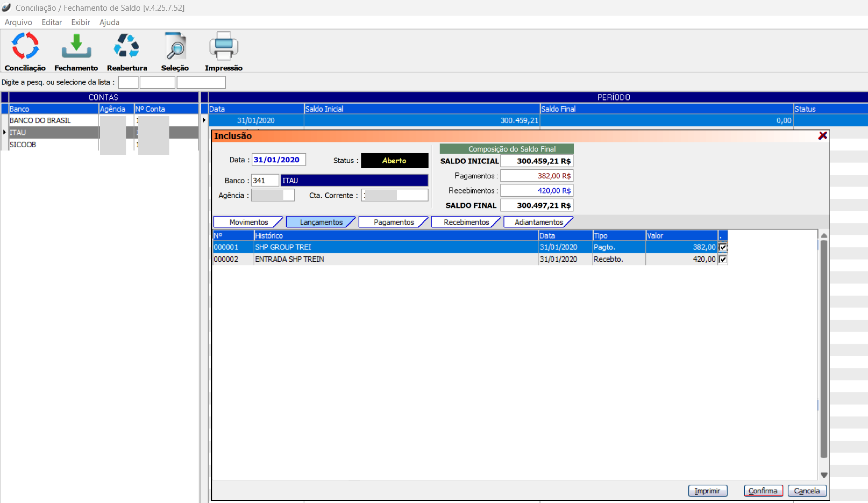Click the Data field showing 31/01/2020
Image resolution: width=868 pixels, height=503 pixels.
coord(278,160)
